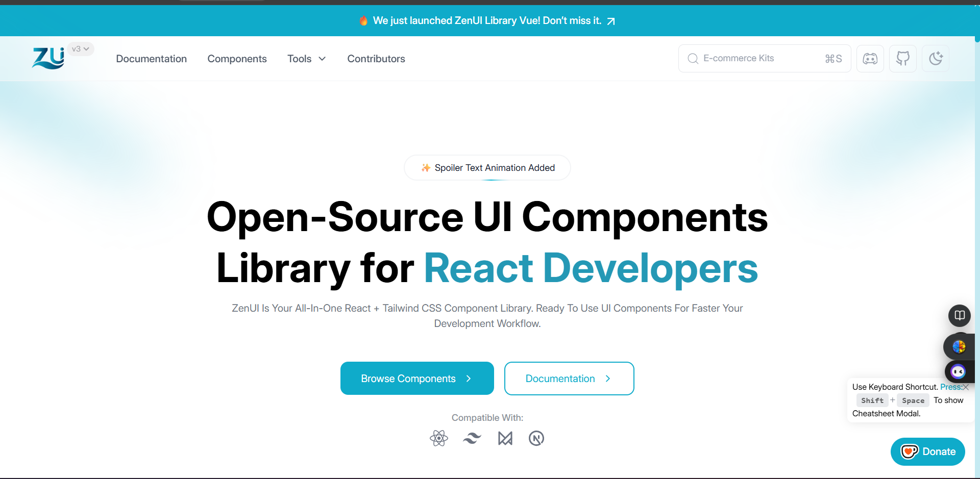Image resolution: width=980 pixels, height=479 pixels.
Task: Click the Tailwind CSS logo icon
Action: tap(472, 438)
